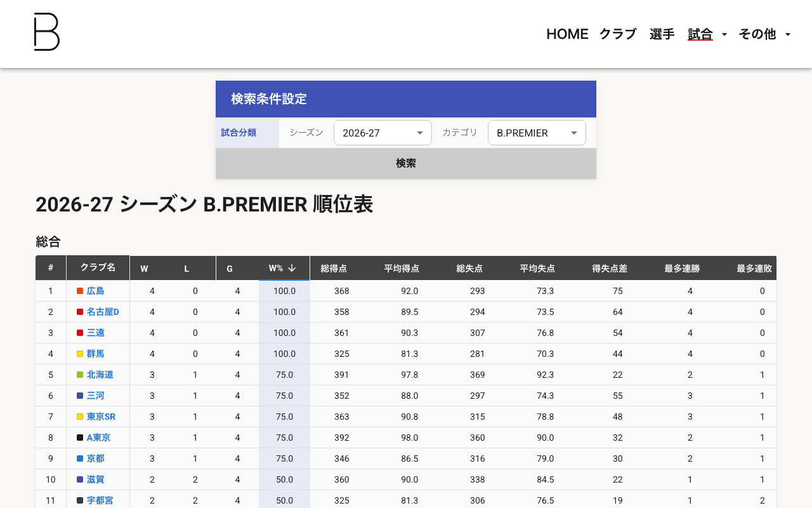Click the クラブ名 column header
Screen dimensions: 812x508
click(x=98, y=268)
